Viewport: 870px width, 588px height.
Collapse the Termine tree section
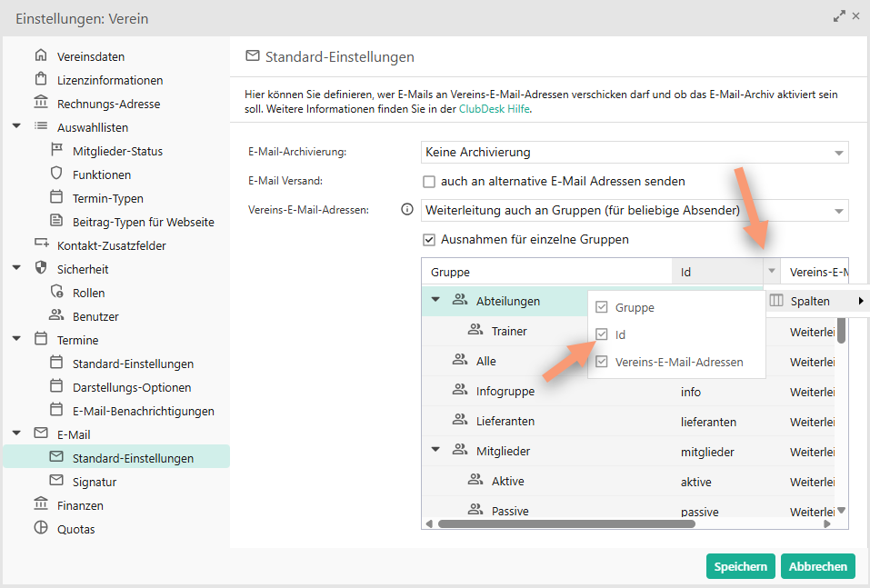pos(16,339)
